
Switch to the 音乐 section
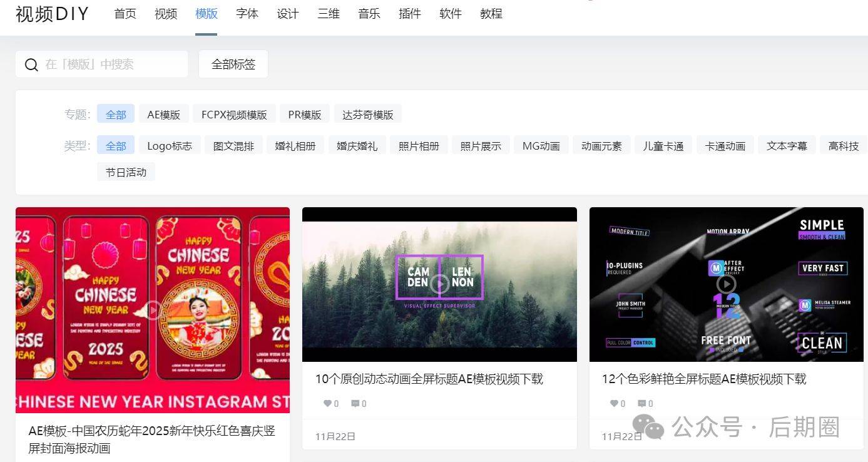(369, 14)
